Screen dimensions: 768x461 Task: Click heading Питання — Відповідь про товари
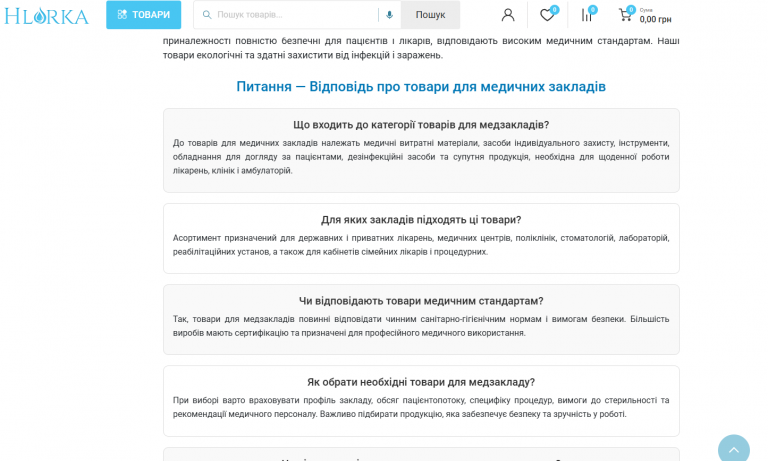pyautogui.click(x=421, y=87)
